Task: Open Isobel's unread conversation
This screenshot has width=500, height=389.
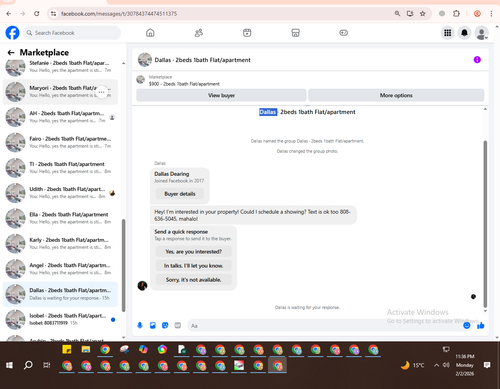Action: [60, 319]
